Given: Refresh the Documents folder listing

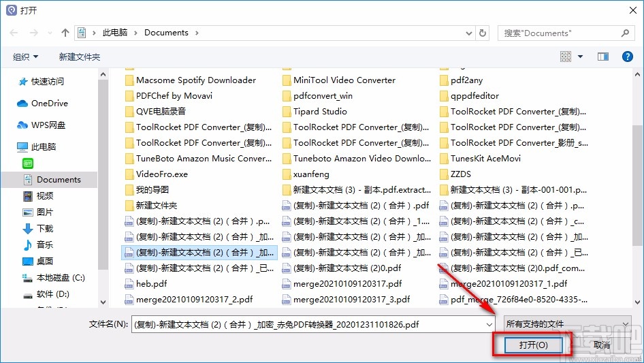Looking at the screenshot, I should (483, 33).
